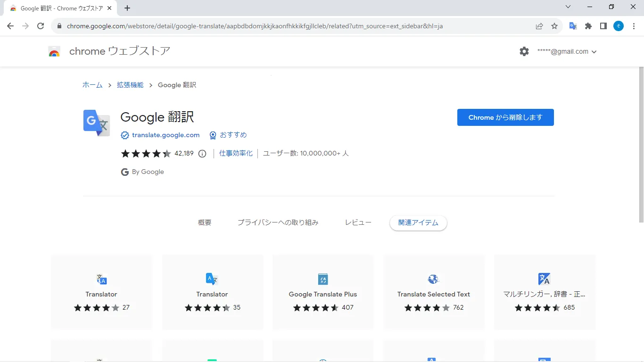Open Google Translate Plus title text
Viewport: 644px width, 362px height.
323,294
